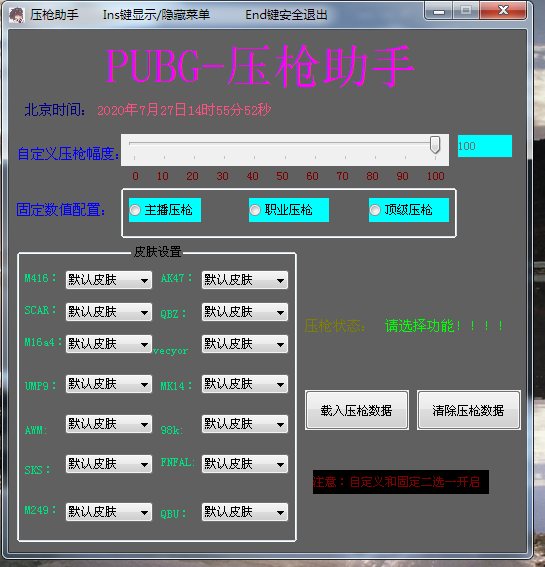Open the QBU skin combo box
Viewport: 545px width, 567px height.
pos(244,512)
